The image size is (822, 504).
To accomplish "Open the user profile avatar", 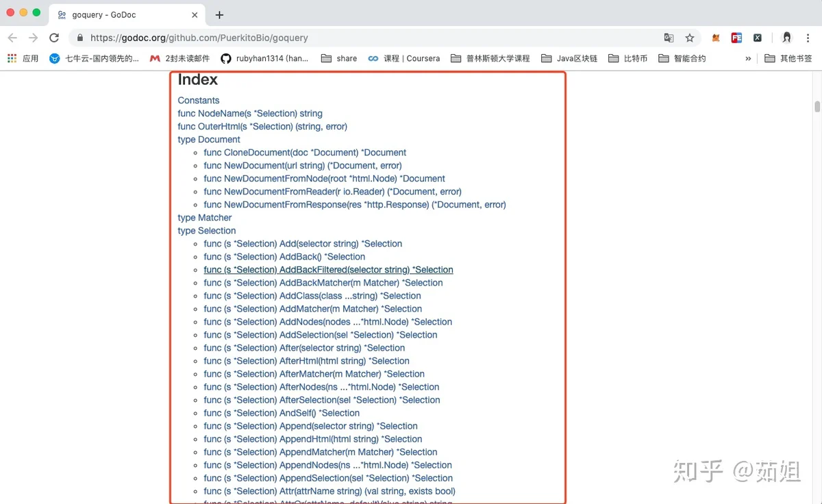I will [x=786, y=38].
